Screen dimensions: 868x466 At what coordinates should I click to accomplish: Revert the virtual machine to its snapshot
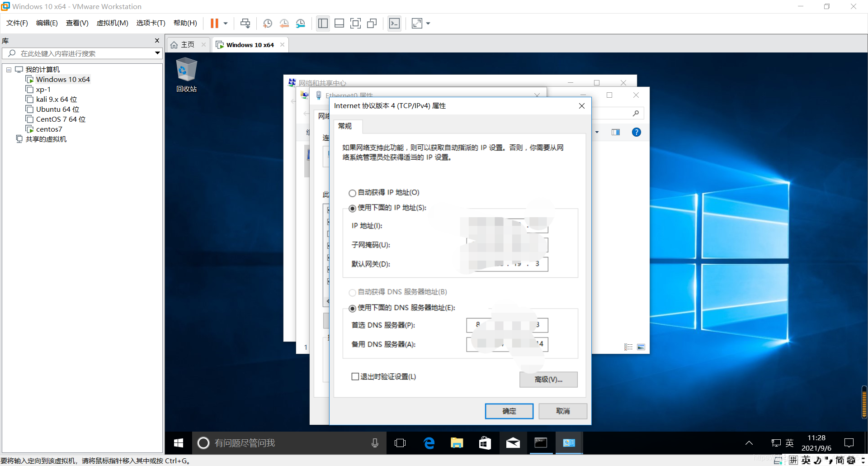point(284,23)
